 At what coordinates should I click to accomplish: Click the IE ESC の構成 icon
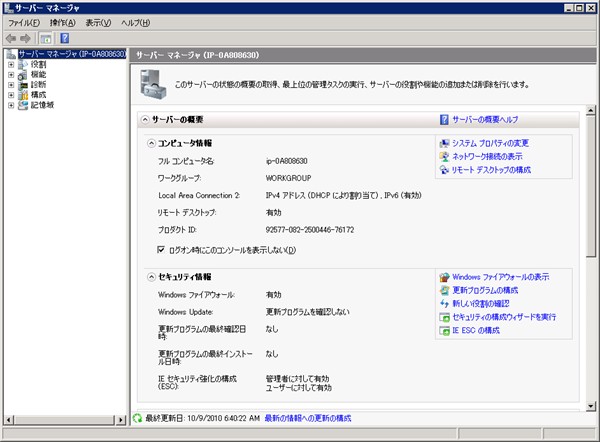[x=444, y=331]
